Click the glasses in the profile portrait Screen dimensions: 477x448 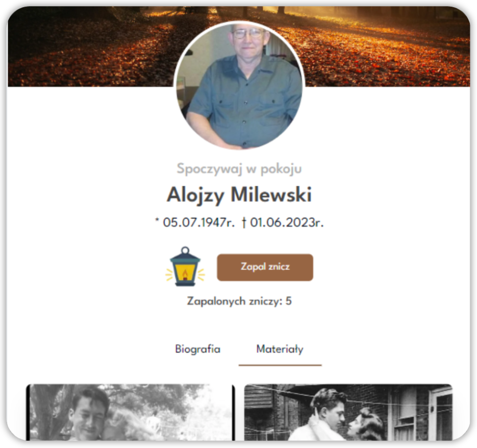[248, 33]
